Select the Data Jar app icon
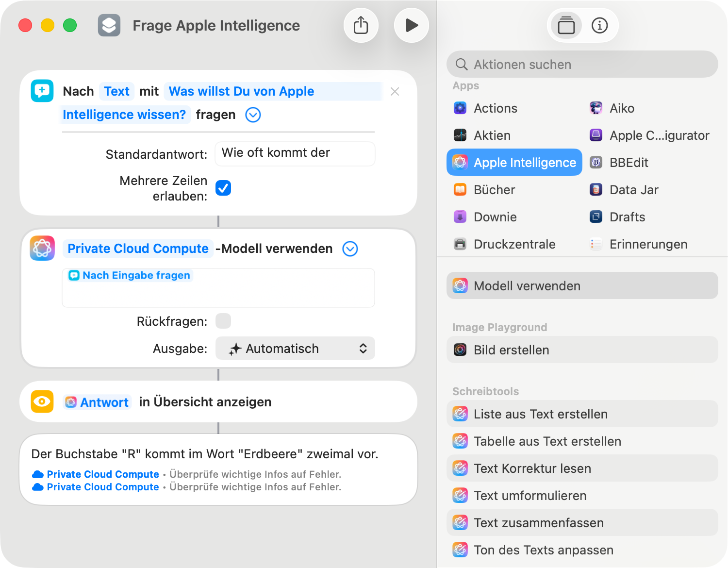The image size is (728, 568). (x=596, y=189)
